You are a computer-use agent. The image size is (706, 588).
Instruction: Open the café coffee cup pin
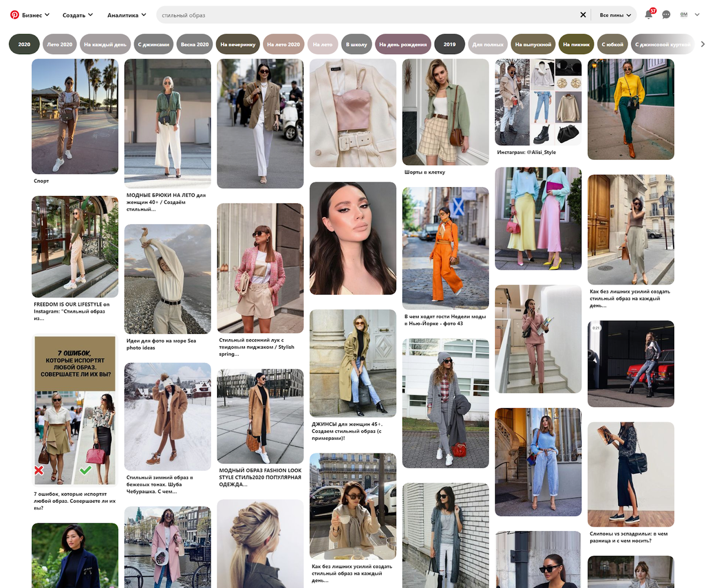353,506
